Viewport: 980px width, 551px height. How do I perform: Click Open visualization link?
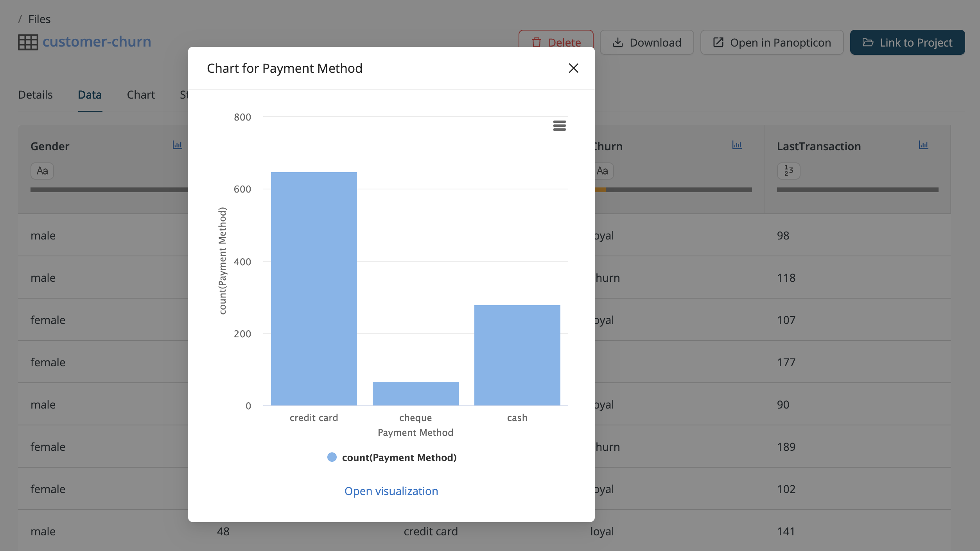point(391,491)
